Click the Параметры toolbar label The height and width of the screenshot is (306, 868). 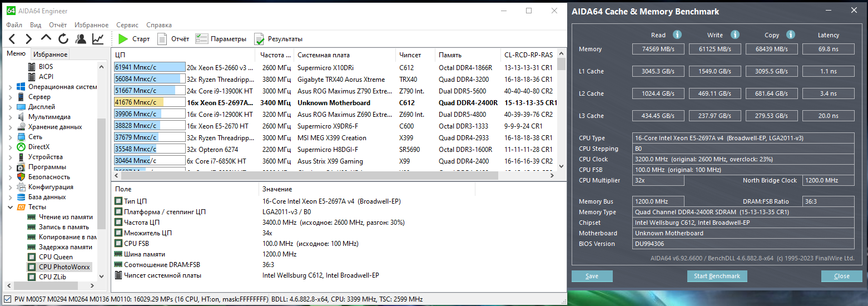229,39
